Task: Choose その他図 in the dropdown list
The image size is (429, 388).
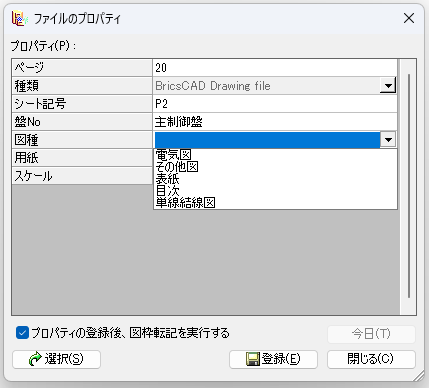Action: [275, 167]
